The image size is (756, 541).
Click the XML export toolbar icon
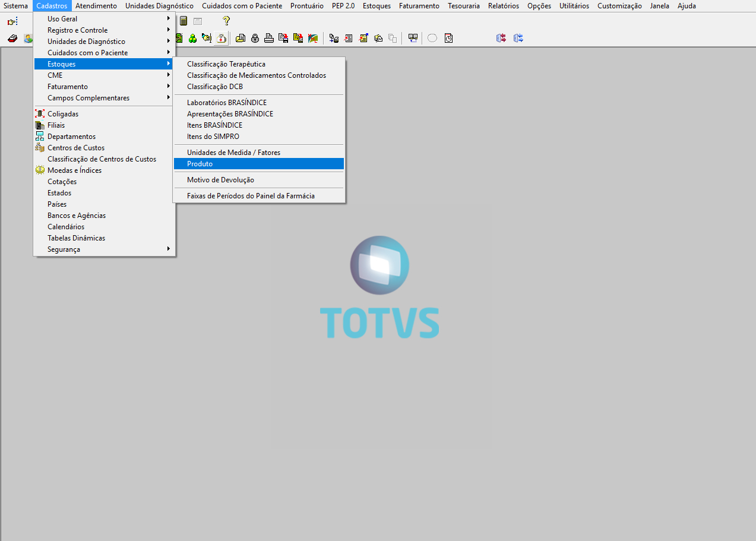[312, 39]
